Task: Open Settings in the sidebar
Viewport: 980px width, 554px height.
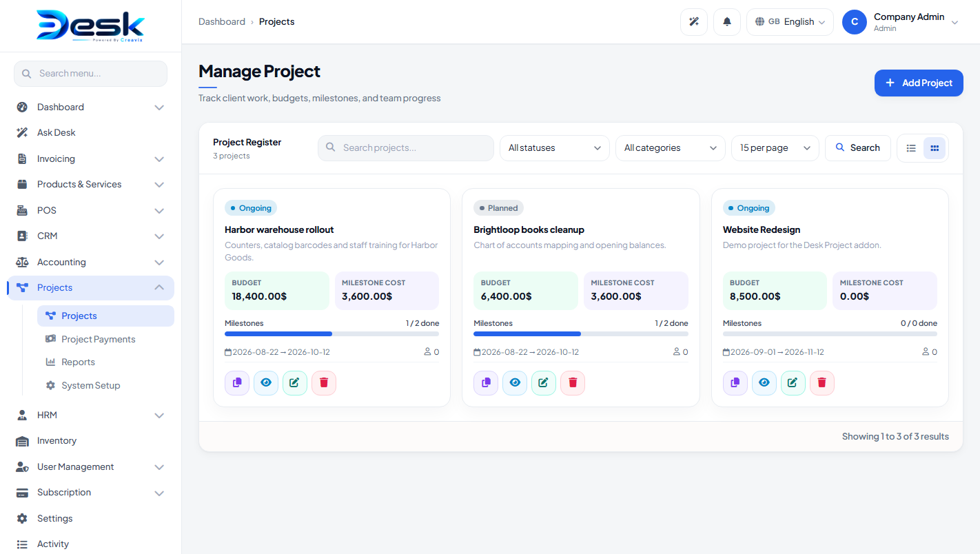Action: pos(90,518)
